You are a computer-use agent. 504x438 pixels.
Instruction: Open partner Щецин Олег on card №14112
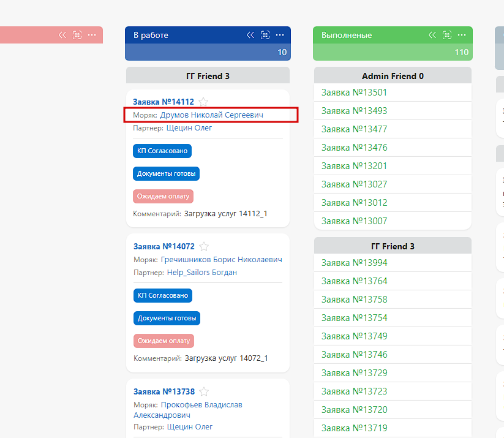[189, 128]
